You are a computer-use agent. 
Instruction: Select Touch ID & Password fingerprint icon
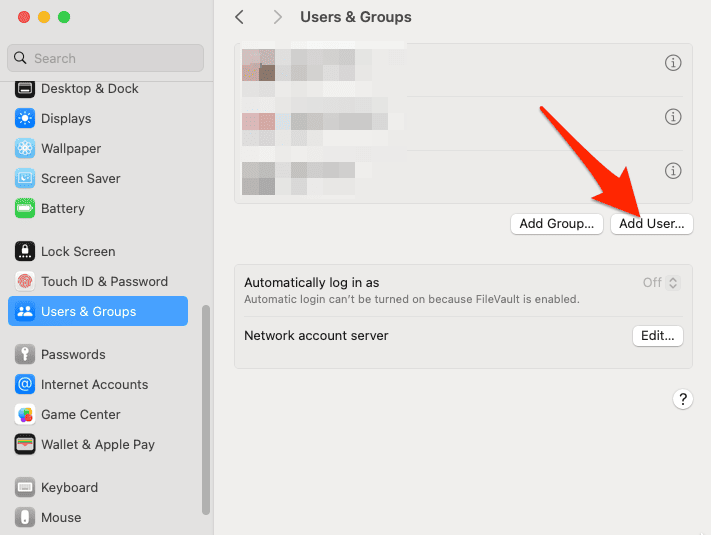point(25,282)
